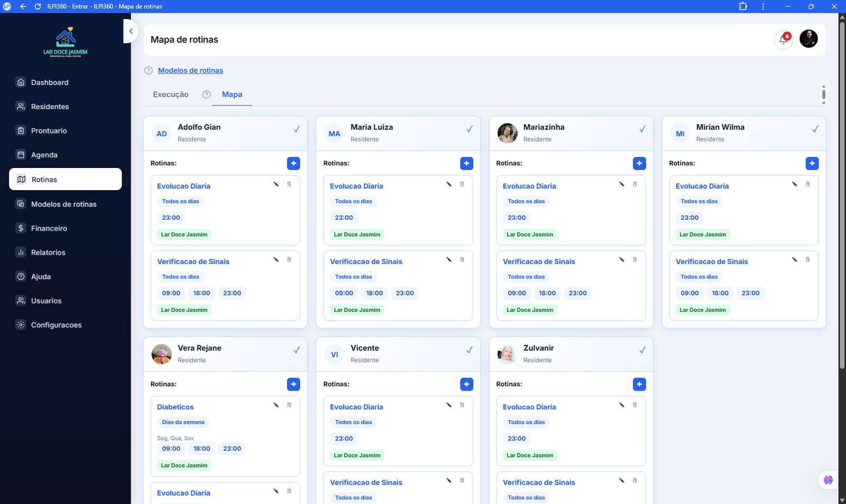Edit Maria Luiza's Verificacao de Sinais routine

[449, 260]
